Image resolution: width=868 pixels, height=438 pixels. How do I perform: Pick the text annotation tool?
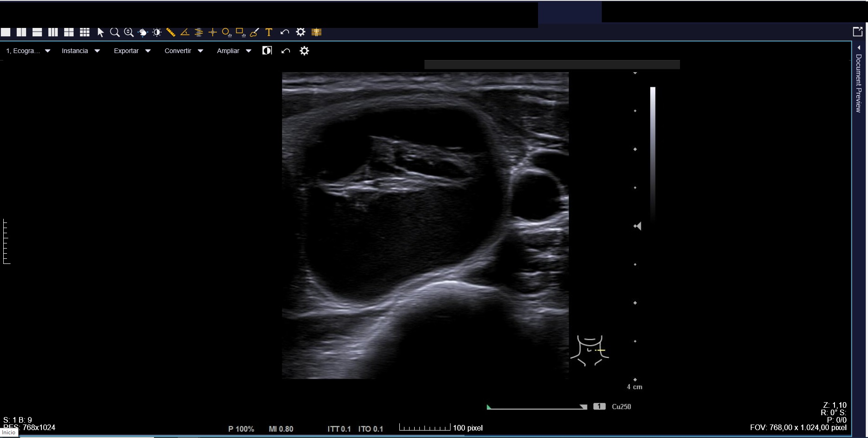(x=269, y=32)
